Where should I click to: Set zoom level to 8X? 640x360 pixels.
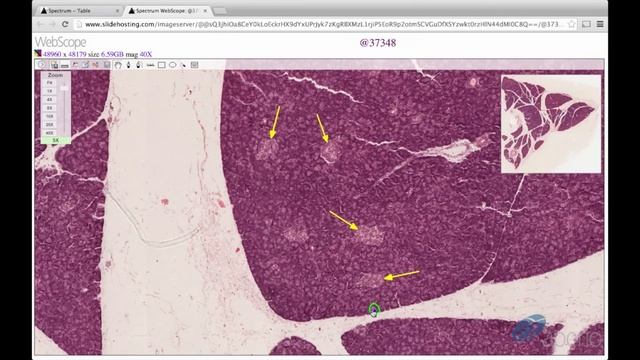tap(49, 108)
